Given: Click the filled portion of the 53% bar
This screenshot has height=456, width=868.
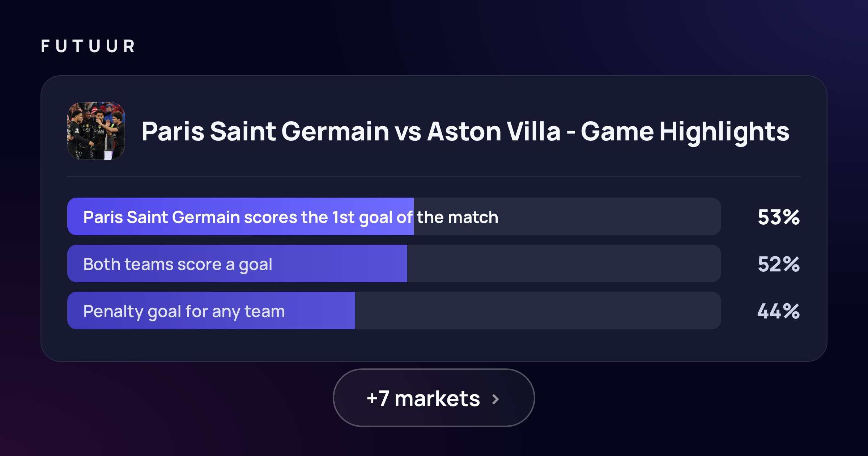Looking at the screenshot, I should pyautogui.click(x=241, y=216).
